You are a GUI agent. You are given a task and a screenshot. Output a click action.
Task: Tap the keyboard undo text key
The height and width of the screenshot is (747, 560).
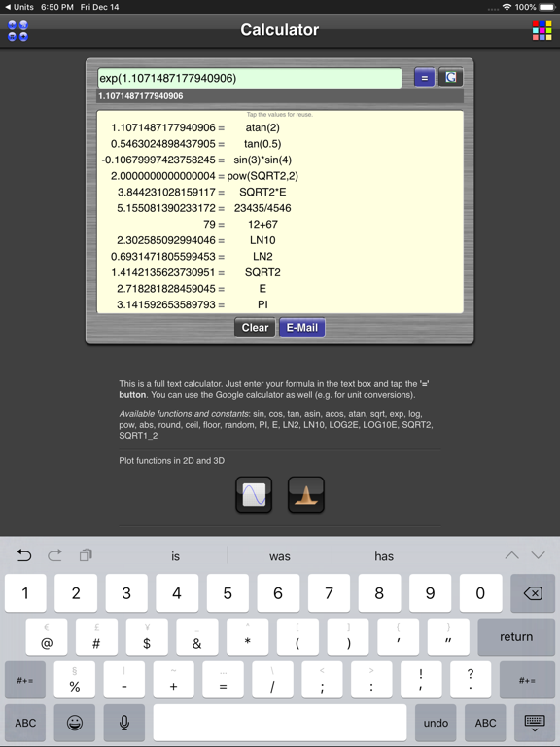436,723
